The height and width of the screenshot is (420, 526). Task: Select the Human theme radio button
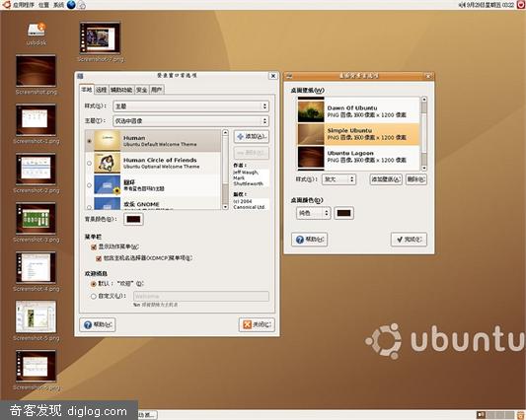(x=89, y=141)
